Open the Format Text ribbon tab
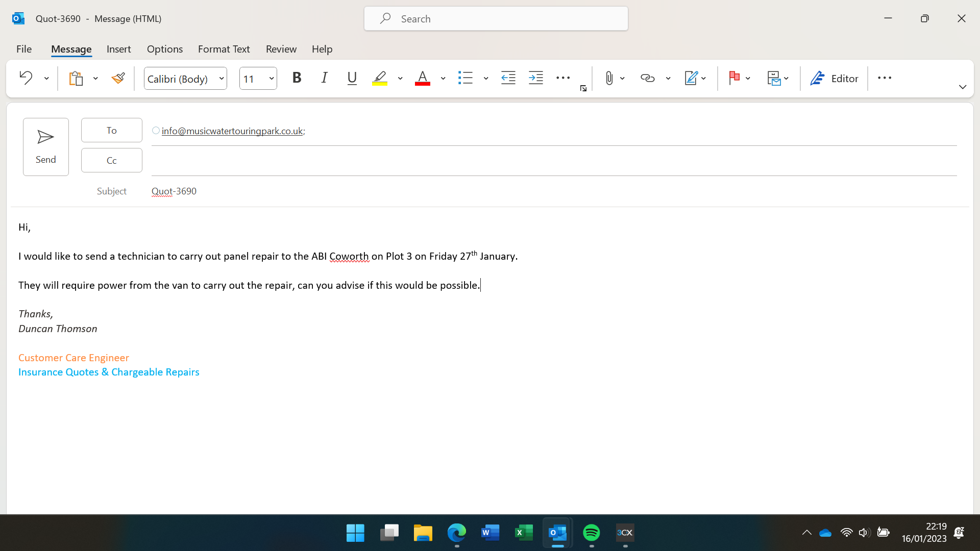 point(224,49)
